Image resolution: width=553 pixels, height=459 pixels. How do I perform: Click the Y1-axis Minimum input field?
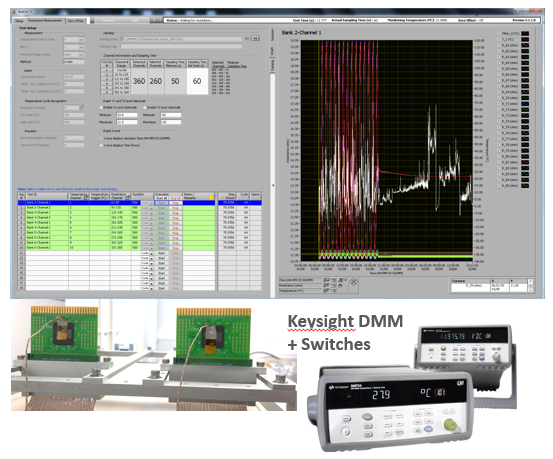click(x=127, y=115)
